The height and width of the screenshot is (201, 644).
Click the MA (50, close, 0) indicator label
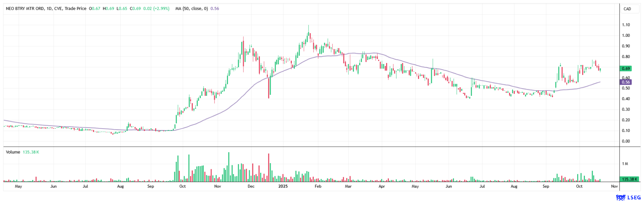point(192,9)
